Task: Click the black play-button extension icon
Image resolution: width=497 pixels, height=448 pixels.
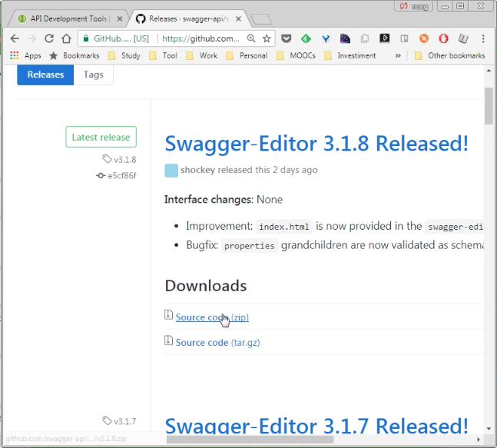Action: coord(384,38)
